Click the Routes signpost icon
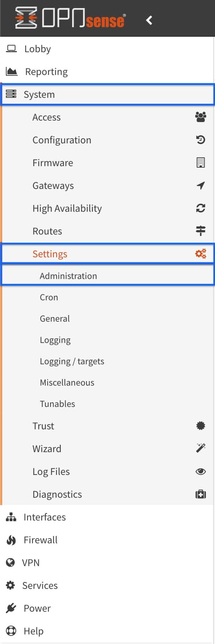 201,231
